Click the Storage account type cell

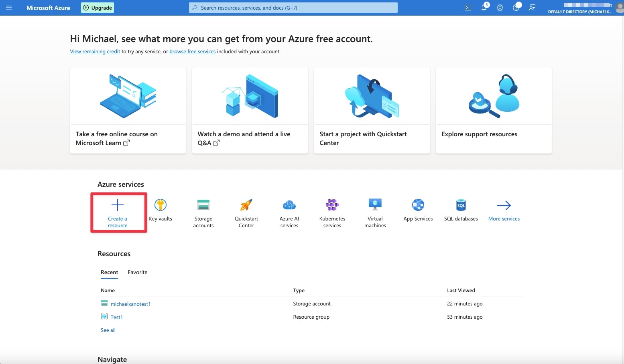click(x=312, y=304)
